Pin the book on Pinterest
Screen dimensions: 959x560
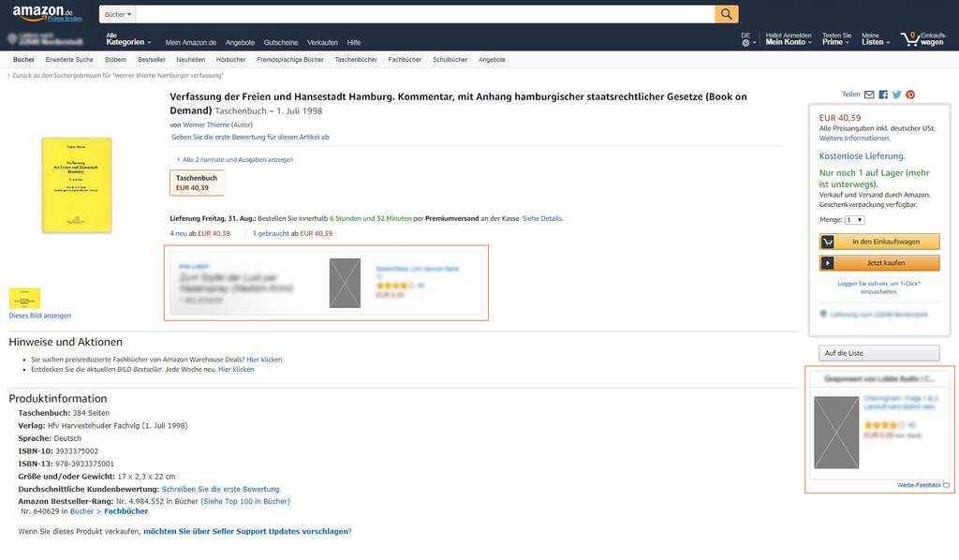(910, 95)
